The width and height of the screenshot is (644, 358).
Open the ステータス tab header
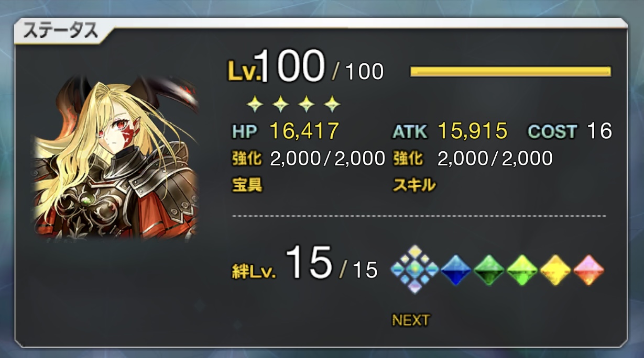pyautogui.click(x=61, y=31)
